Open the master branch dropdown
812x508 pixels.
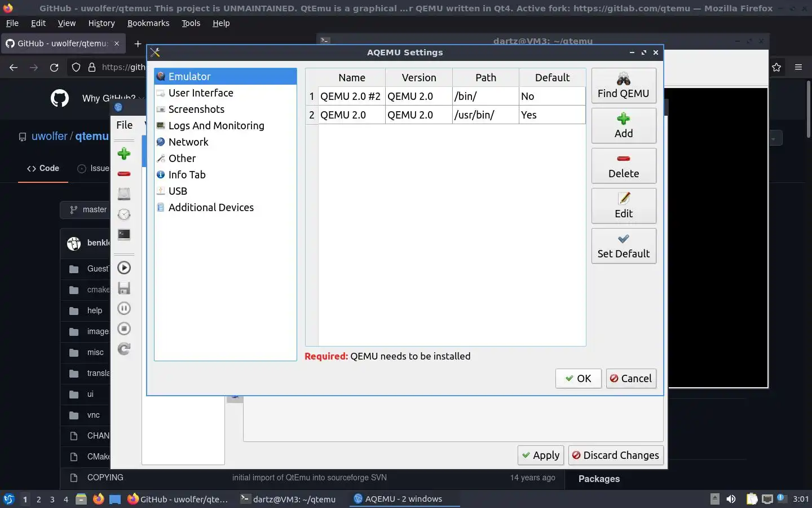[x=89, y=209]
